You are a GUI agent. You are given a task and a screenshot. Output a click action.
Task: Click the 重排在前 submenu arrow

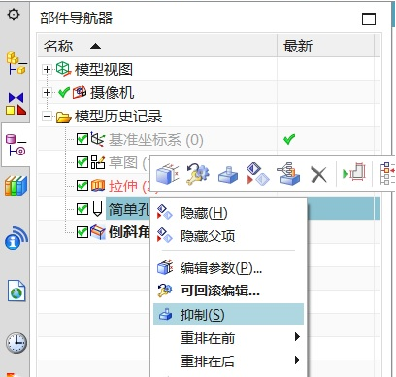[297, 337]
